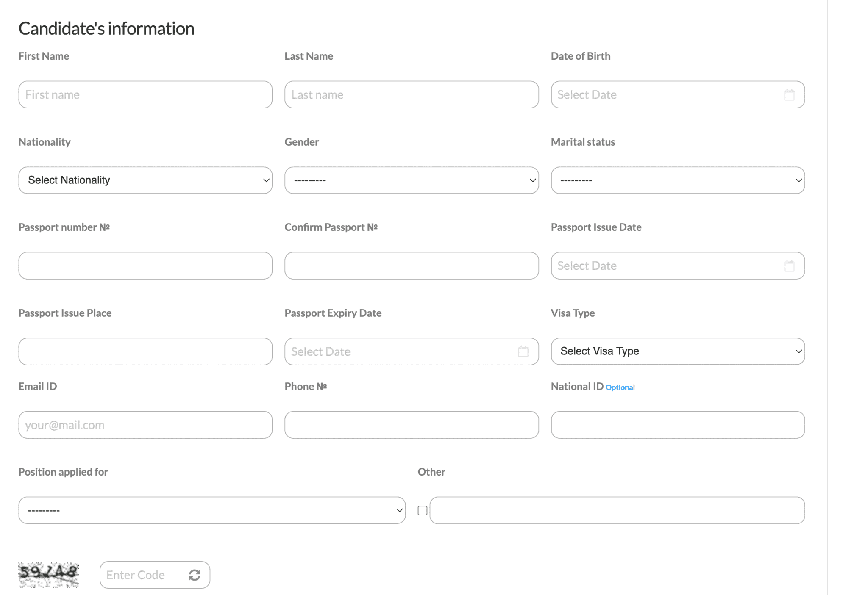
Task: Click the Passport number input box
Action: point(145,266)
